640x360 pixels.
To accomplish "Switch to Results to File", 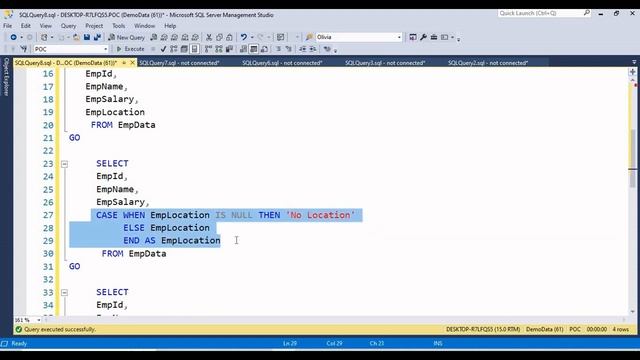I will coord(264,49).
